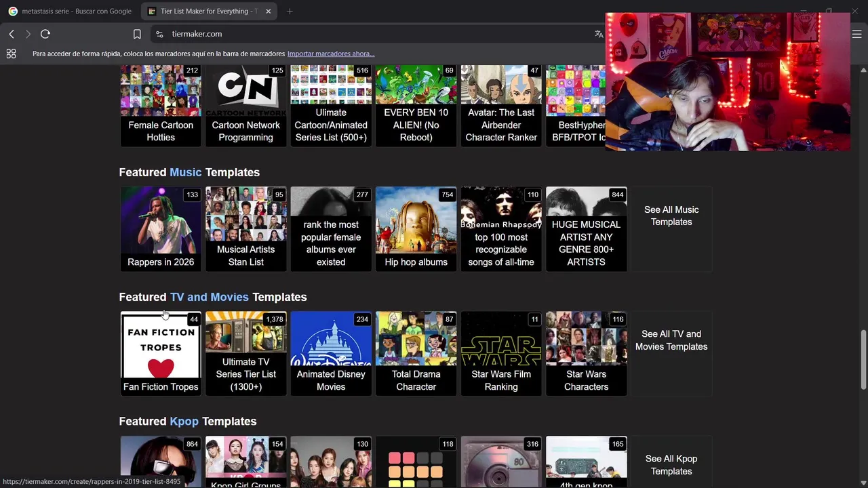Open Total Drama Character template
This screenshot has height=488, width=868.
tap(416, 354)
